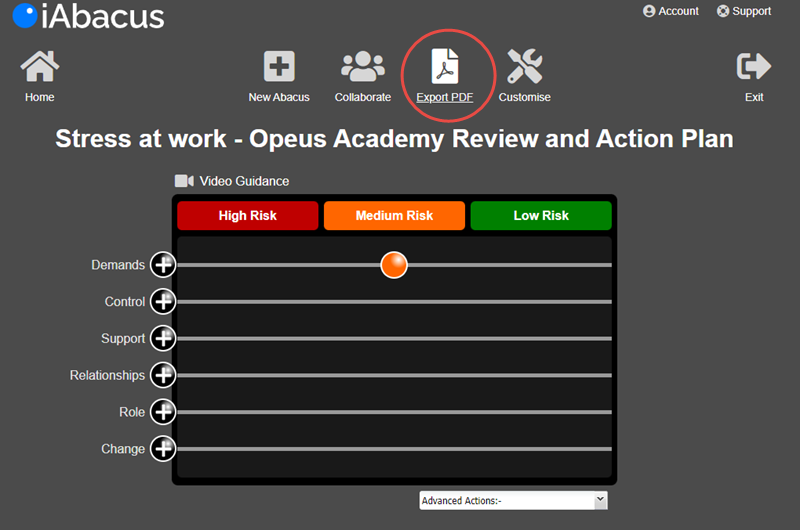
Task: Click the Change label
Action: [123, 449]
